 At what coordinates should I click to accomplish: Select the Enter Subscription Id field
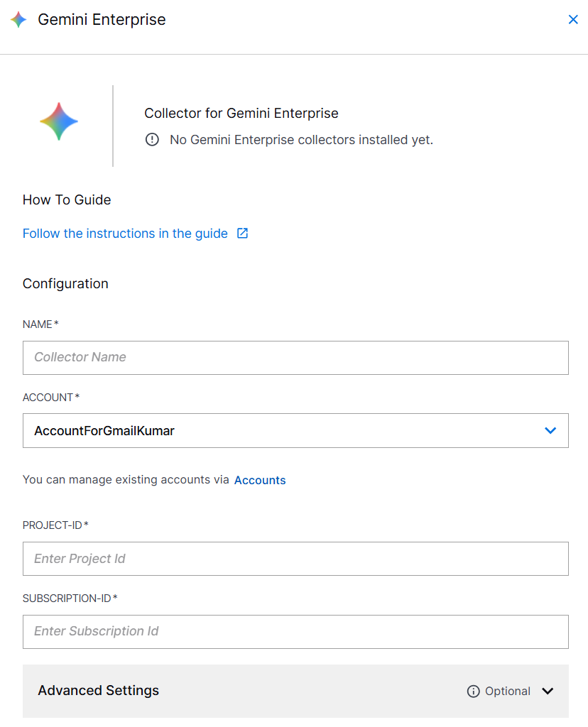click(295, 632)
